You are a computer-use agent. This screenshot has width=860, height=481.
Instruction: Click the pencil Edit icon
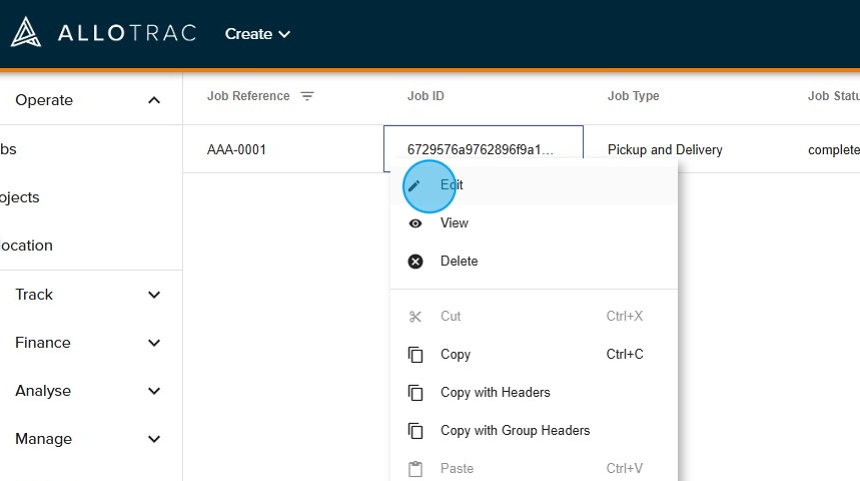[x=415, y=185]
